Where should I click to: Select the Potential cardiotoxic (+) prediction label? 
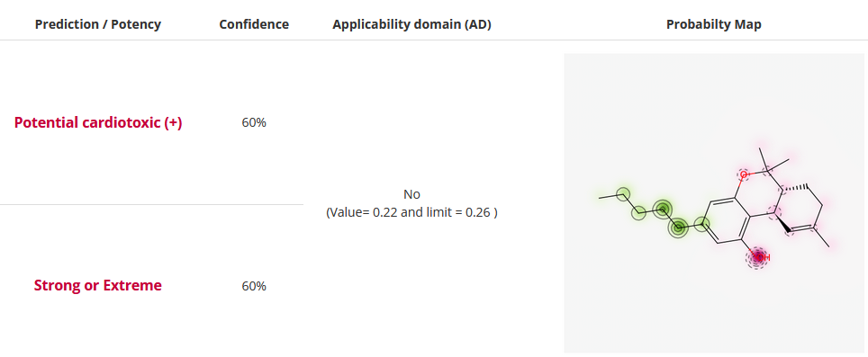click(98, 122)
